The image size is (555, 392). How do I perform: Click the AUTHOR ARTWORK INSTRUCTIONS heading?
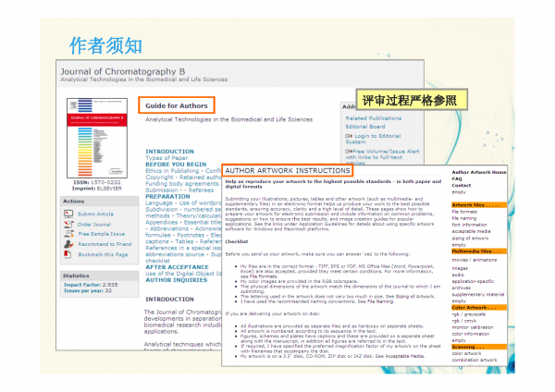[x=288, y=170]
